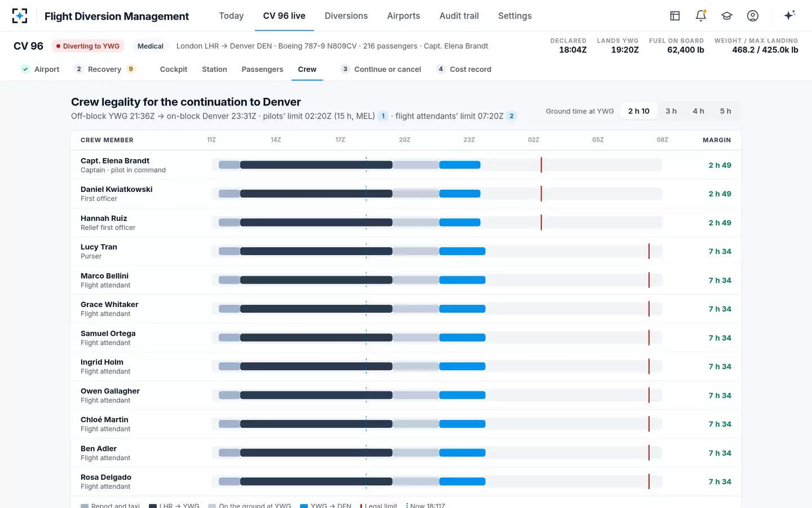Click the MARGIN column header
Viewport: 812px width, 508px height.
(x=717, y=140)
